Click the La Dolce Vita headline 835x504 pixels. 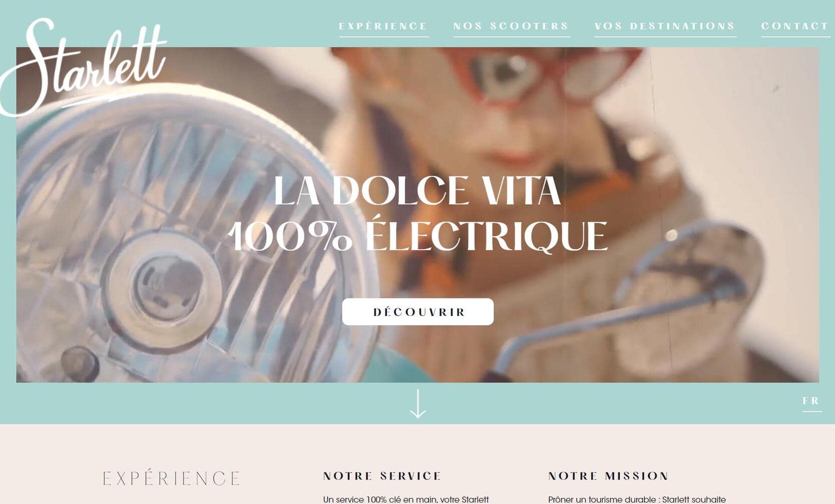pyautogui.click(x=417, y=191)
